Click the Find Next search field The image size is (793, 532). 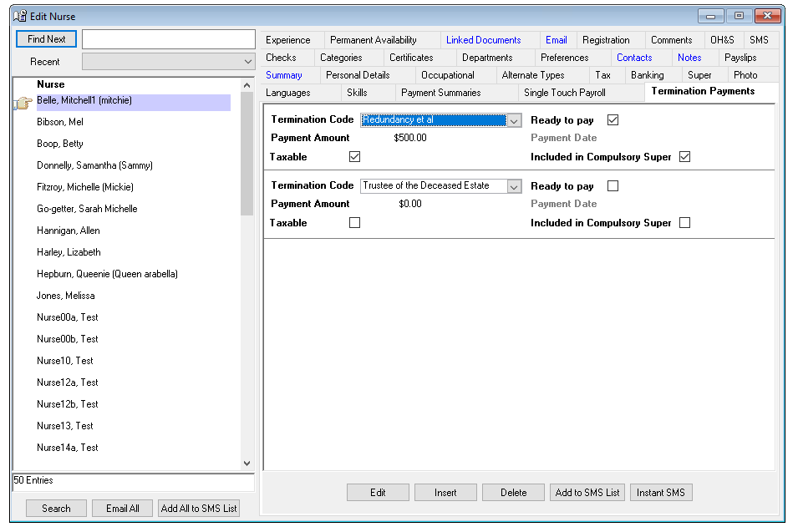pos(169,39)
